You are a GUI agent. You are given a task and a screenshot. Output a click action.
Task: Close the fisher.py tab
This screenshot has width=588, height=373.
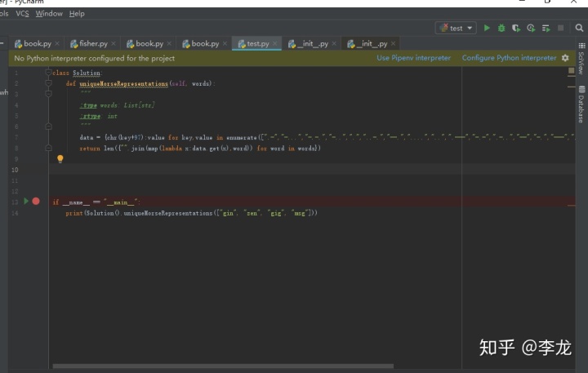click(114, 44)
